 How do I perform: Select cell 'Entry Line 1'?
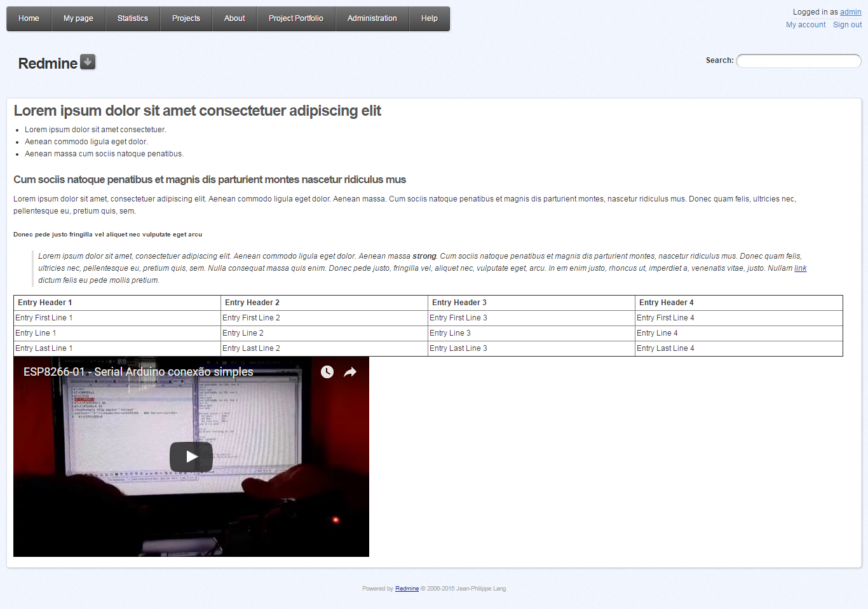[x=117, y=333]
